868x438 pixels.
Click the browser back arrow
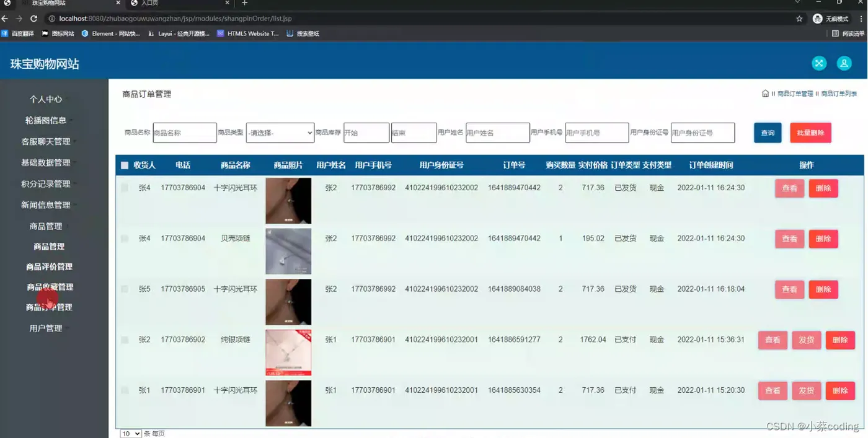[5, 19]
